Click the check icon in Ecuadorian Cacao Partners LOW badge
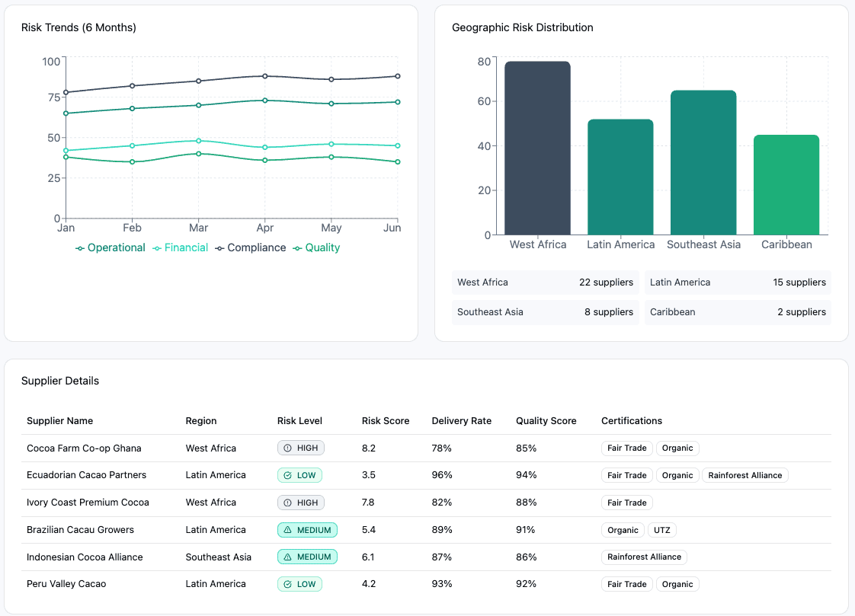 coord(288,475)
